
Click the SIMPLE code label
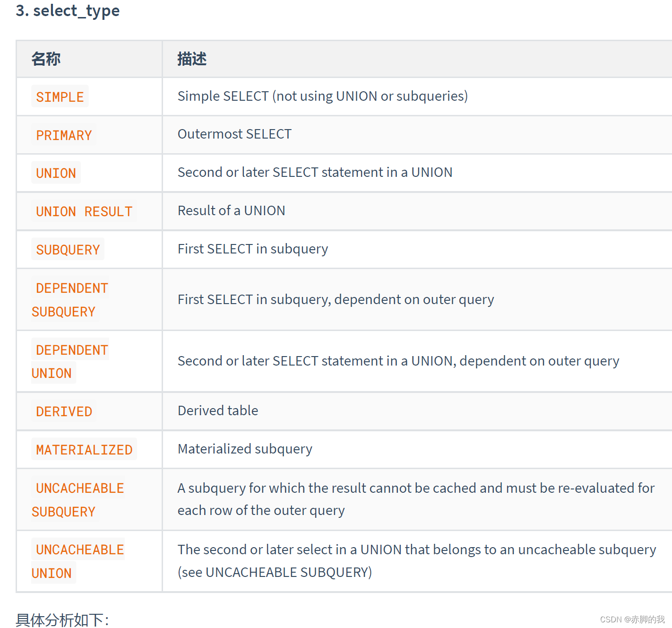click(60, 97)
